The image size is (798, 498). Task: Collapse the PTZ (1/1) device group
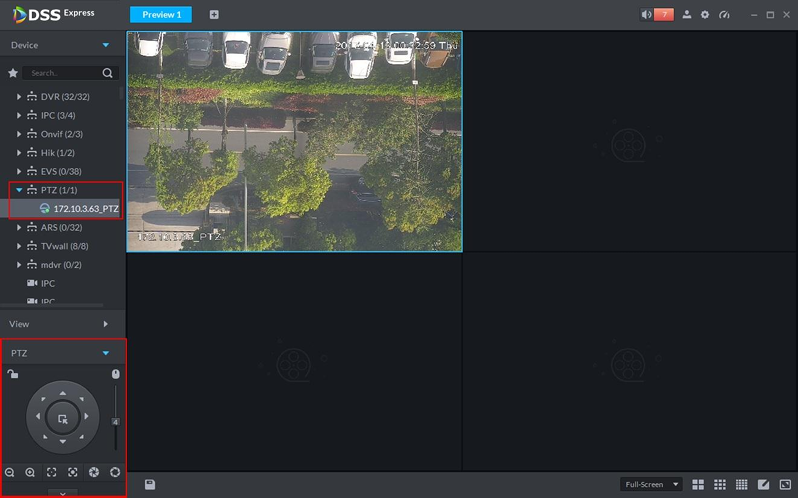[19, 190]
